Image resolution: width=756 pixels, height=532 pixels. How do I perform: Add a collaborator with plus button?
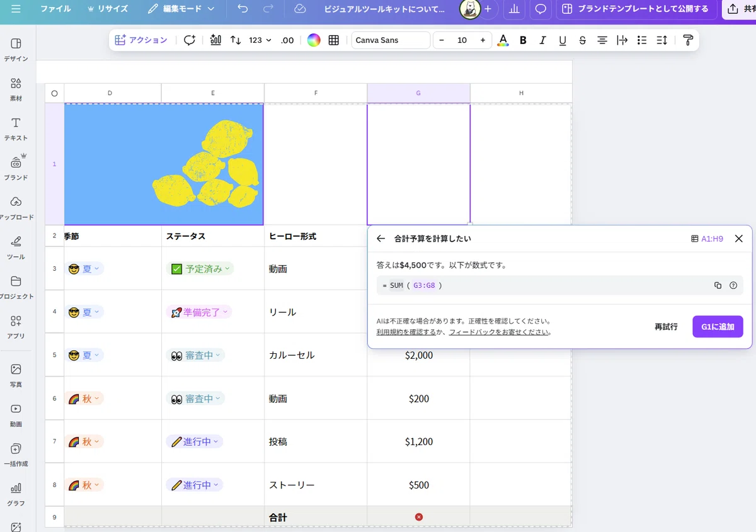point(487,9)
